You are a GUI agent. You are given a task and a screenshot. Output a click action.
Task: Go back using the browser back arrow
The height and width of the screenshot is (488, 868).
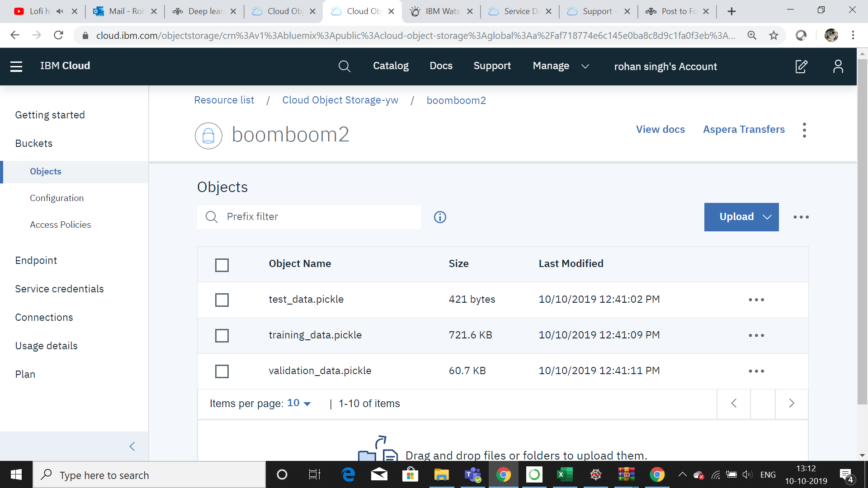click(15, 35)
